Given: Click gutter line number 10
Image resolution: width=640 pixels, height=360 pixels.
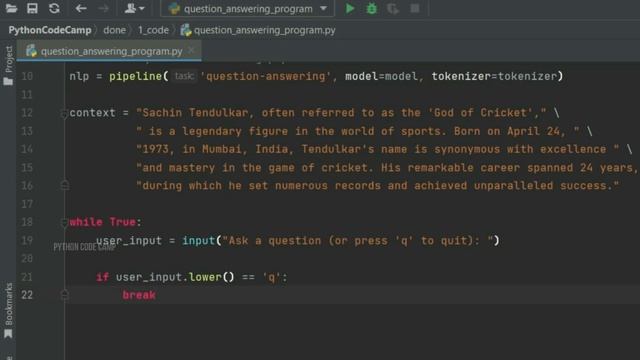Looking at the screenshot, I should coord(27,76).
